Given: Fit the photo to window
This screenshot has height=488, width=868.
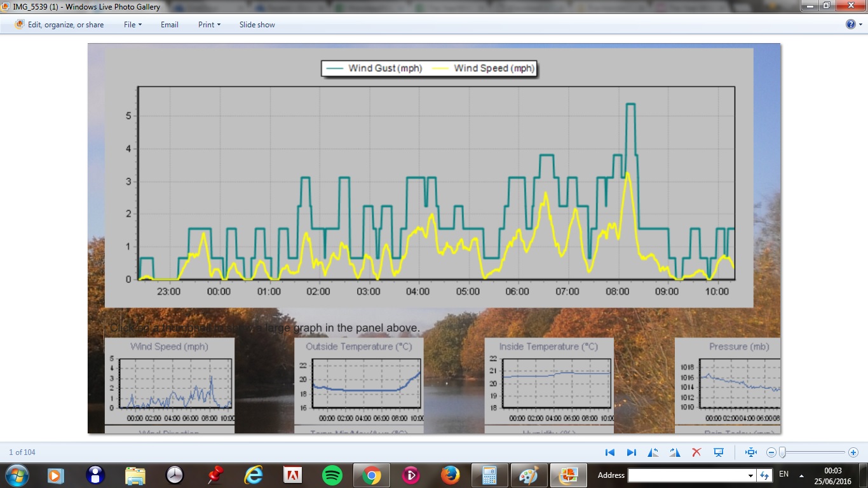Looking at the screenshot, I should 751,452.
